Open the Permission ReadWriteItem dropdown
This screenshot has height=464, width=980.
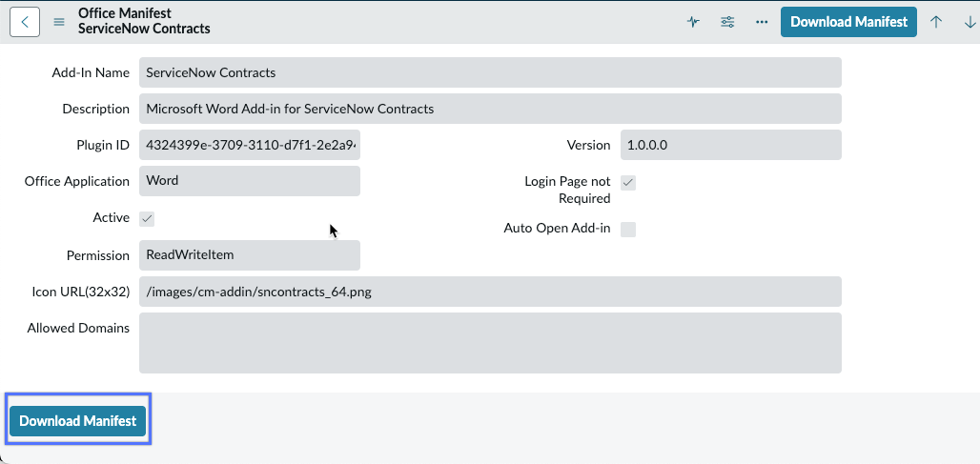pyautogui.click(x=250, y=255)
